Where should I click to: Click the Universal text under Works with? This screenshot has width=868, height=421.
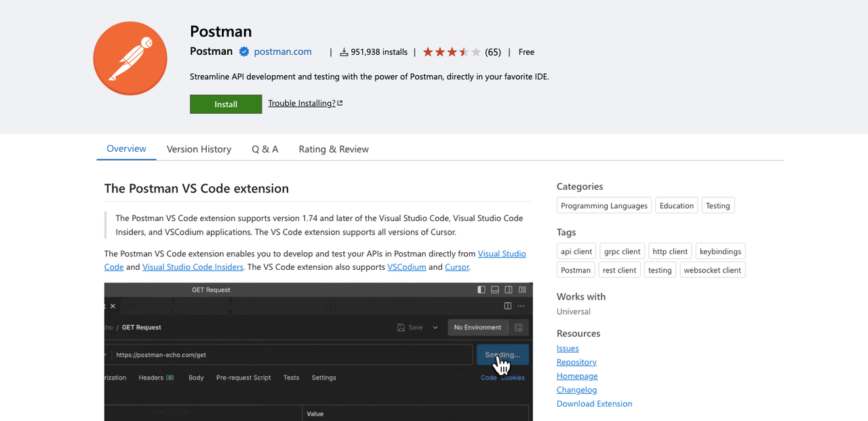pos(574,311)
